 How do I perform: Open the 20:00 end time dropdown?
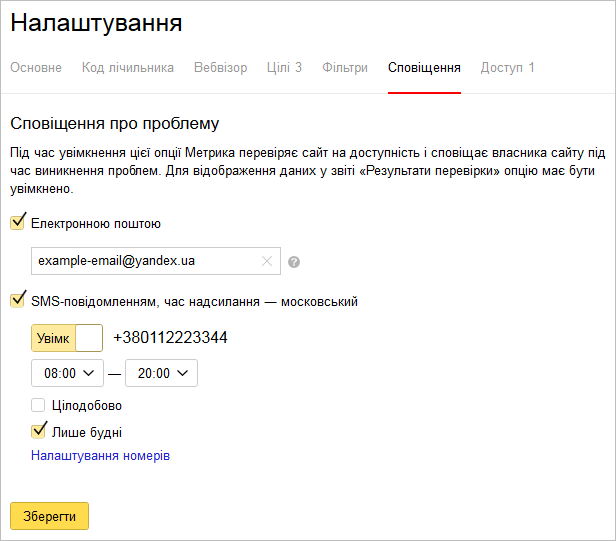click(161, 373)
